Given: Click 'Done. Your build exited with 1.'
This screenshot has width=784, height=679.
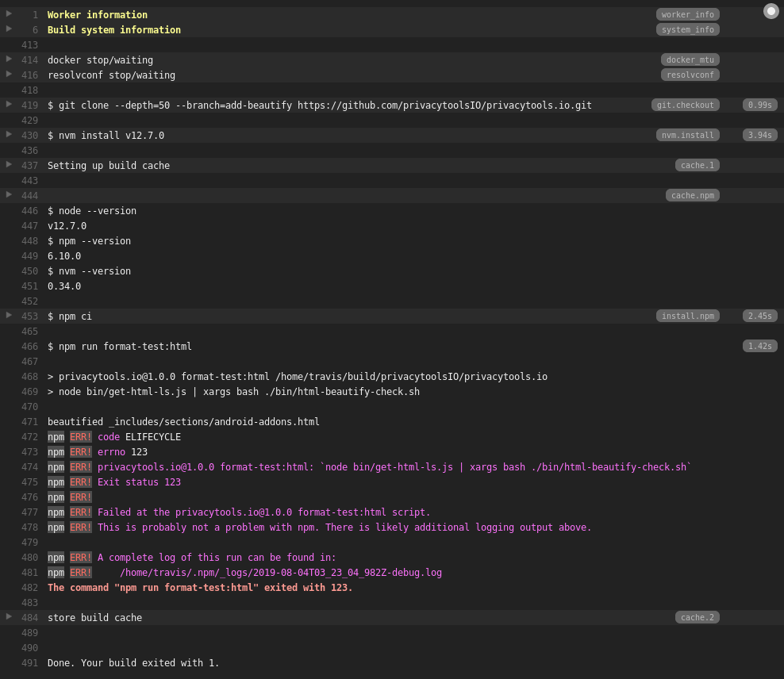Looking at the screenshot, I should [x=133, y=663].
